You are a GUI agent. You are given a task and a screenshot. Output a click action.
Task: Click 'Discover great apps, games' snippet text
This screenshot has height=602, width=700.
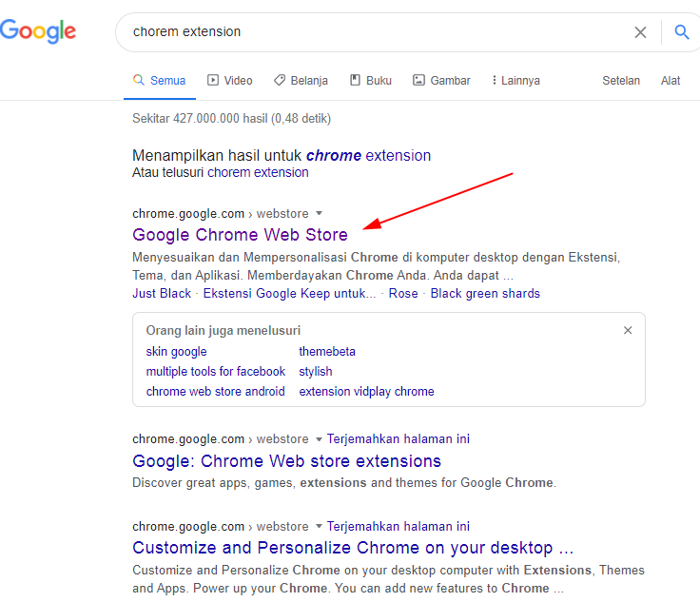344,482
